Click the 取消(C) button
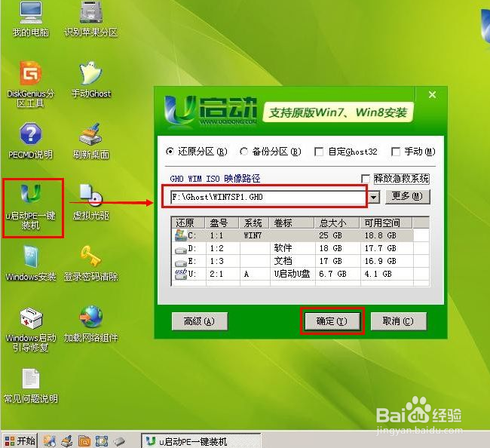Viewport: 490px width, 448px height. point(398,321)
